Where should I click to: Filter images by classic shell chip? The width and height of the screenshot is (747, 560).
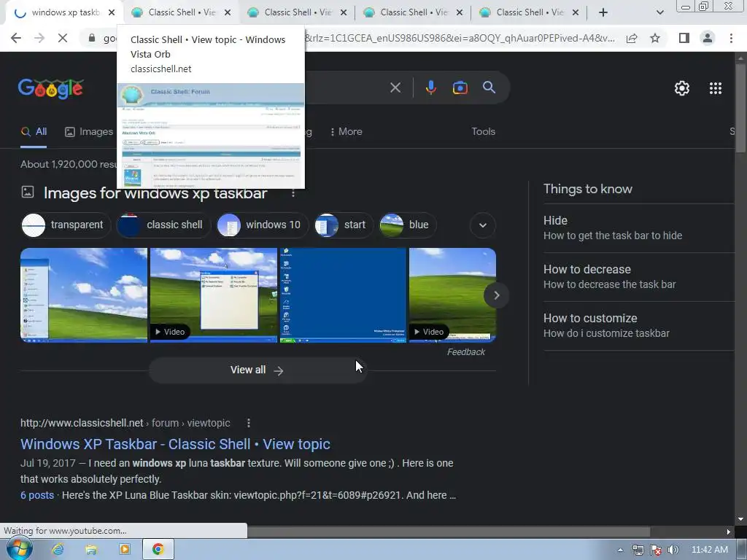pyautogui.click(x=163, y=225)
